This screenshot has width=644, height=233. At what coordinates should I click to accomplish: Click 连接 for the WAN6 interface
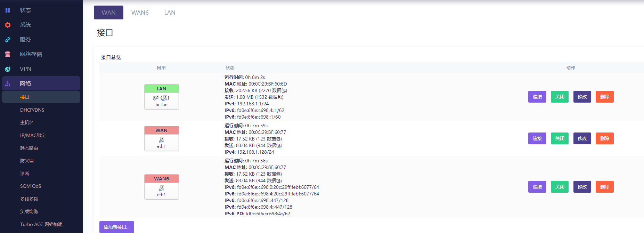537,187
